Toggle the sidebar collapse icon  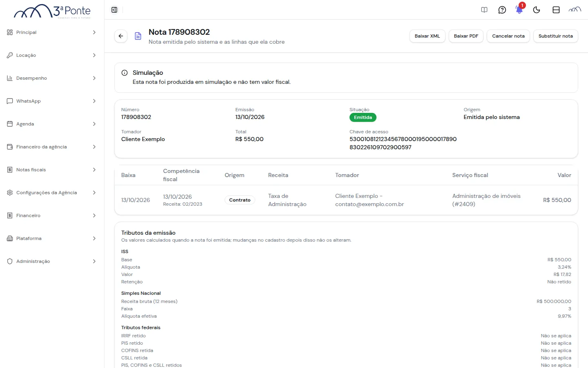coord(114,10)
